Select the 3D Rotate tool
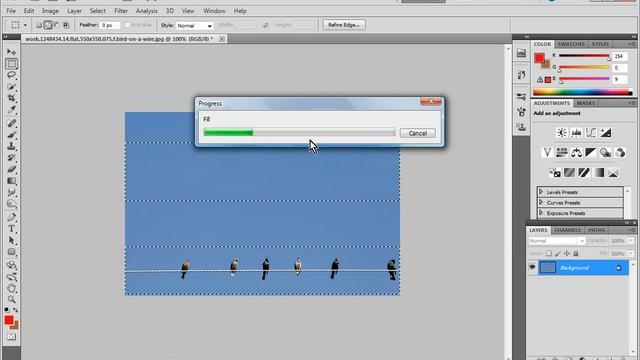 pyautogui.click(x=11, y=265)
